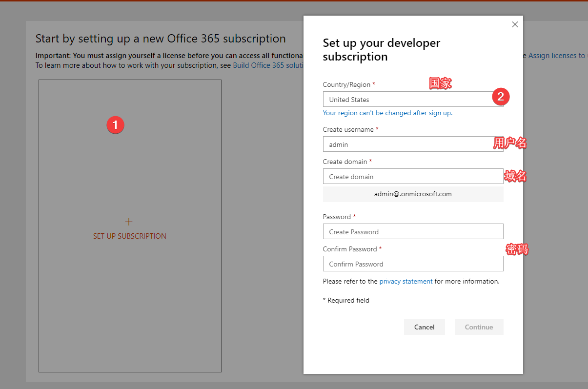Click the red 密码 annotation label

point(517,249)
